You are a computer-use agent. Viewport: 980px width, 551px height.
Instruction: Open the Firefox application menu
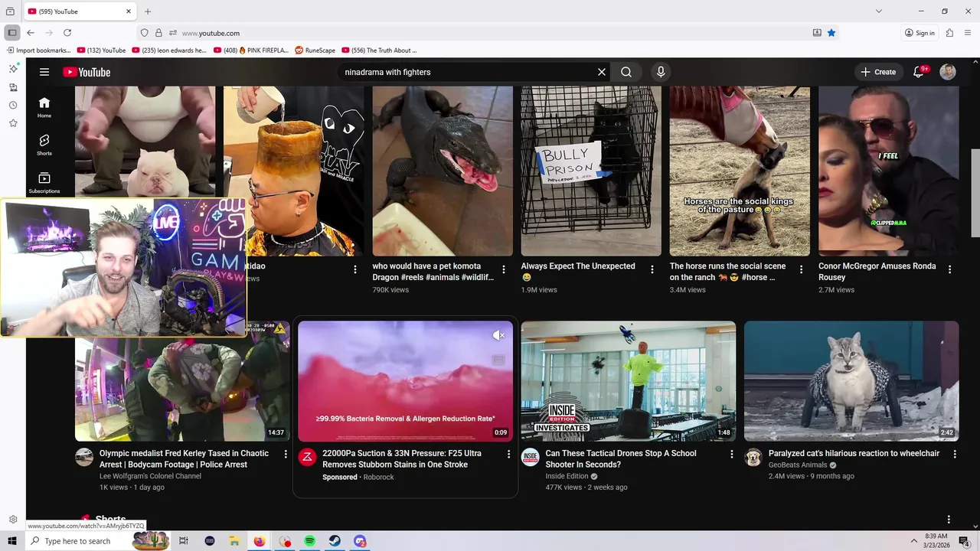(969, 33)
